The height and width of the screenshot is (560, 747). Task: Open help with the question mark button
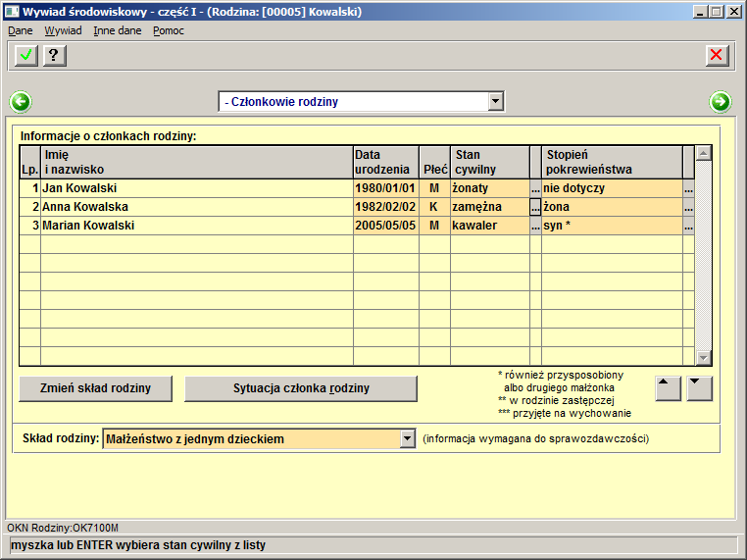pyautogui.click(x=54, y=56)
